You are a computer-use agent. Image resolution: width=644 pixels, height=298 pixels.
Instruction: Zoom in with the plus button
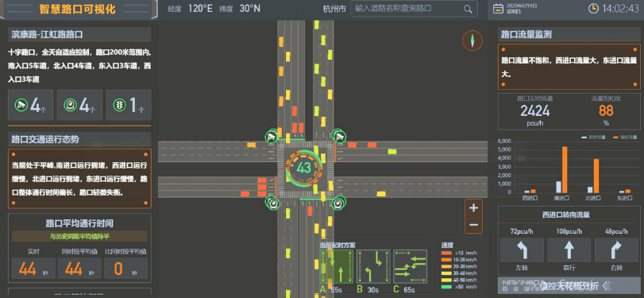[473, 208]
